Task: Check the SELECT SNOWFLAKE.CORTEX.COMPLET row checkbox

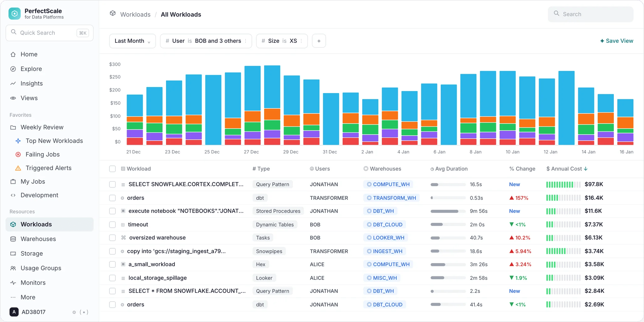Action: (x=112, y=184)
